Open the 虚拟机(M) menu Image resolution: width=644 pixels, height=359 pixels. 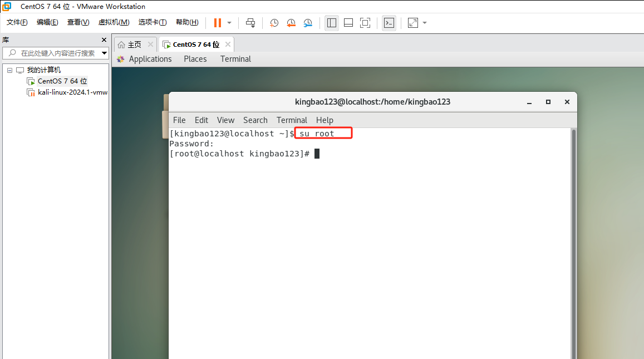pos(114,22)
